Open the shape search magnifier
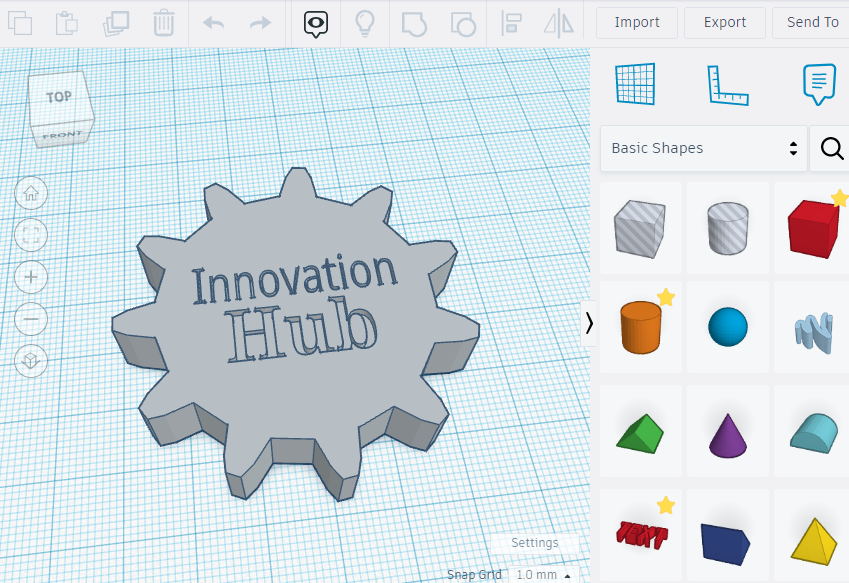 [831, 148]
